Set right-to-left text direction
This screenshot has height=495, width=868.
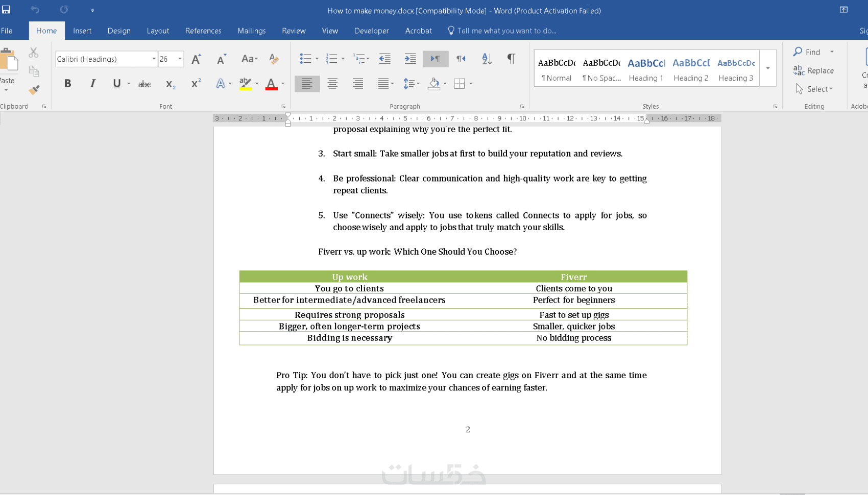[x=461, y=59]
